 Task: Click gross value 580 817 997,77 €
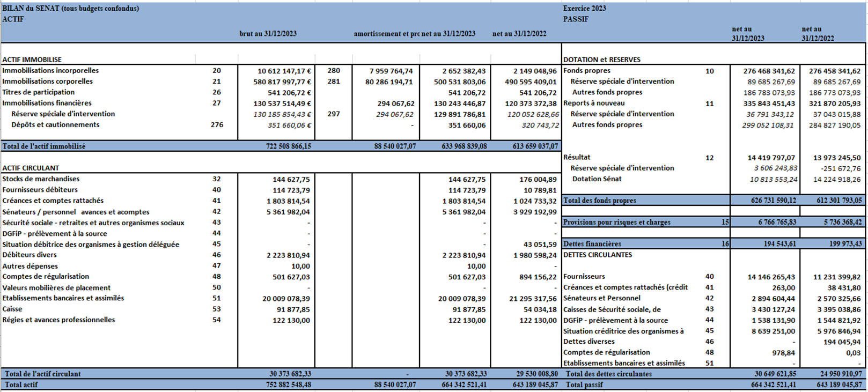point(282,82)
